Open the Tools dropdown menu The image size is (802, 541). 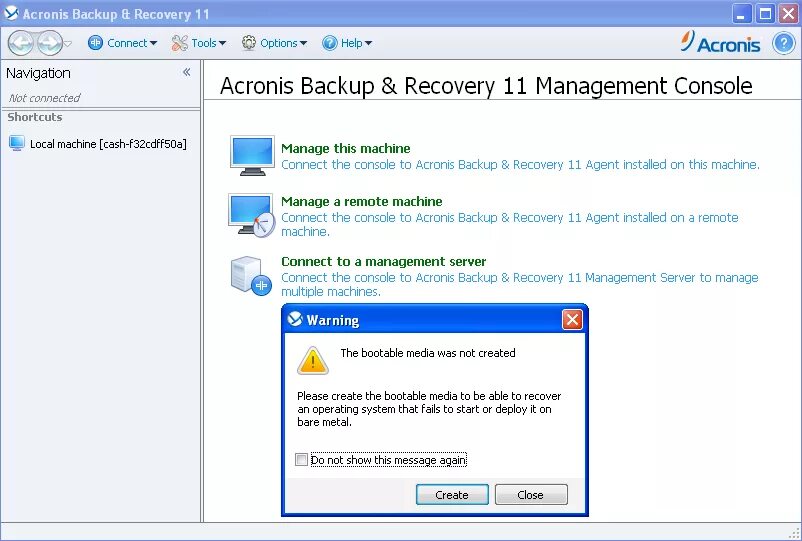click(198, 43)
